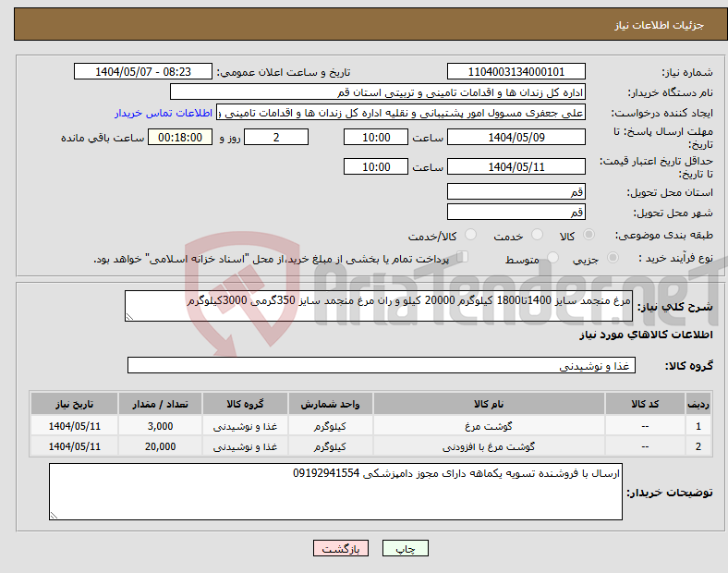Click label شماره نیاز
The image size is (728, 573).
[687, 72]
